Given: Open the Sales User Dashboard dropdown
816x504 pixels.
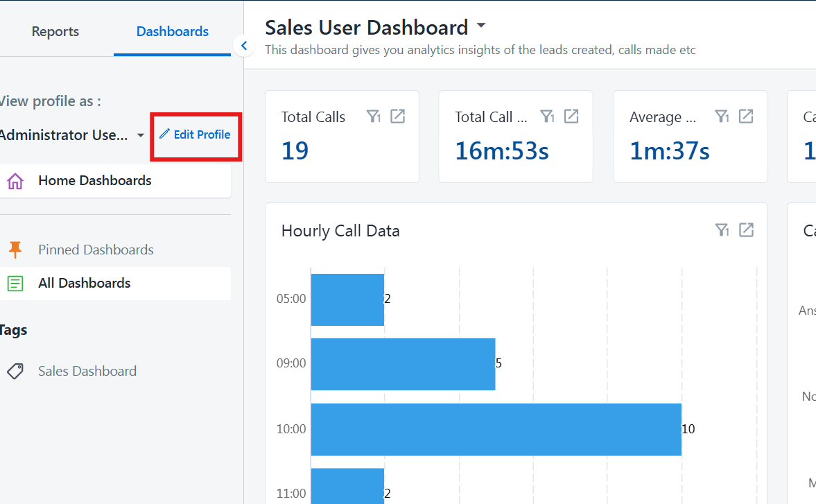Looking at the screenshot, I should click(481, 27).
